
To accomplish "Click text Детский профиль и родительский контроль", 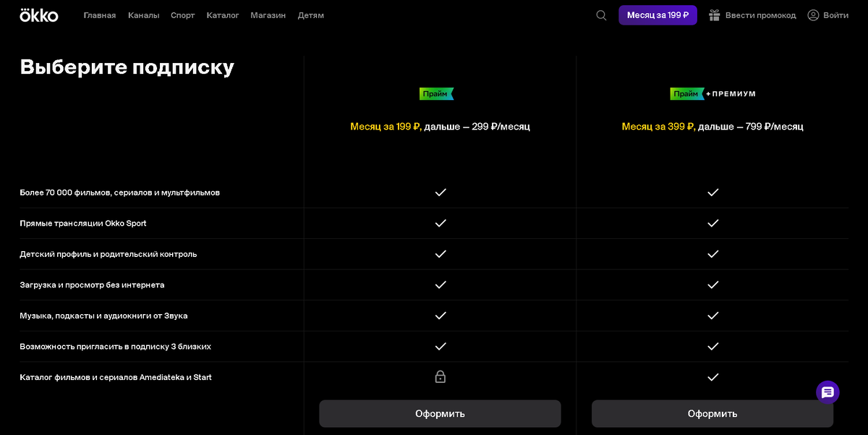I will pos(109,254).
